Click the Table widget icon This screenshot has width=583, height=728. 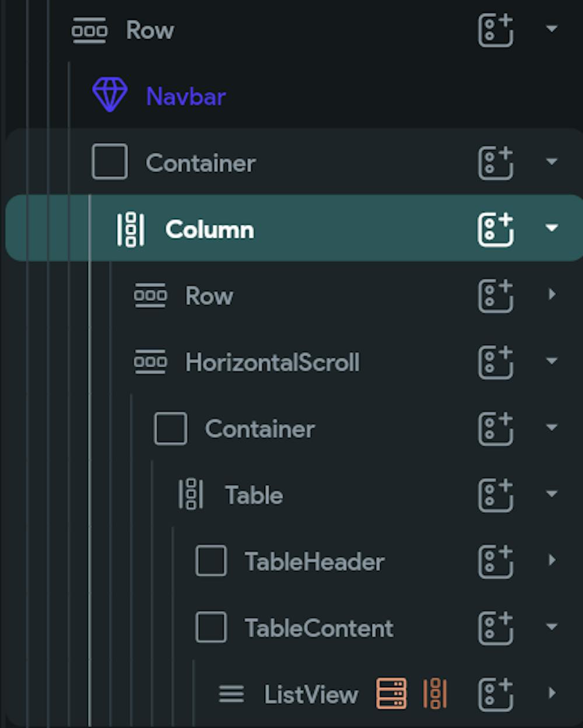[191, 495]
